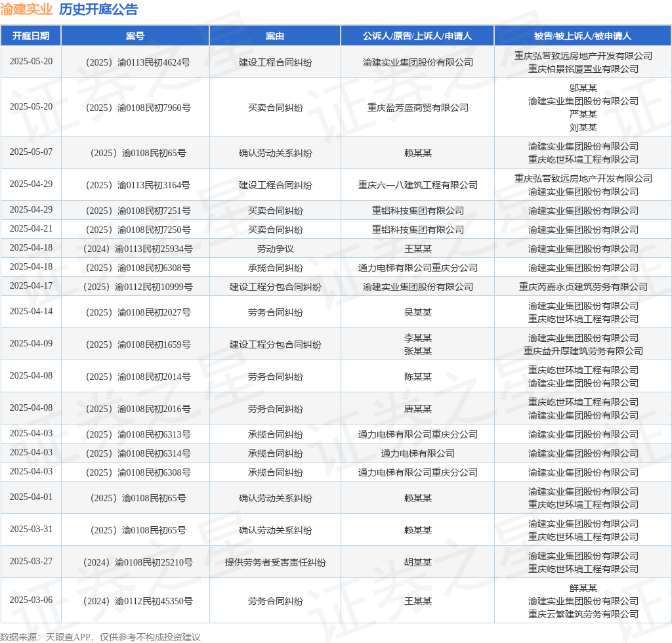Screen dimensions: 672x643
Task: Click plaintiff 重庆六一八建筑工程有限公司
Action: tap(418, 185)
